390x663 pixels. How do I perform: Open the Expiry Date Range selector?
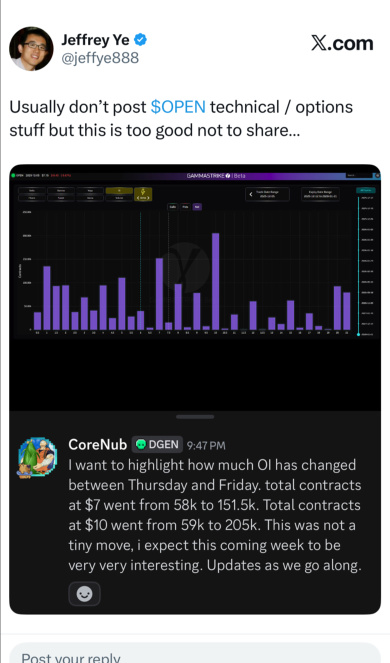(320, 194)
